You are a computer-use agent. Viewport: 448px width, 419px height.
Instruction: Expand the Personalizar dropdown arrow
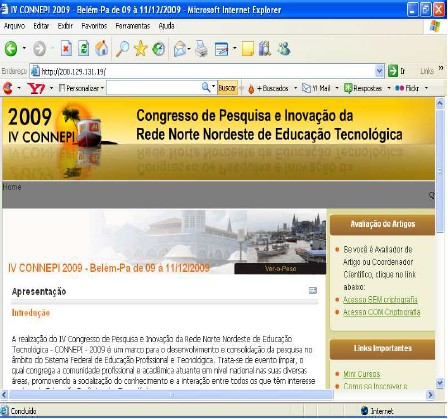[x=102, y=88]
